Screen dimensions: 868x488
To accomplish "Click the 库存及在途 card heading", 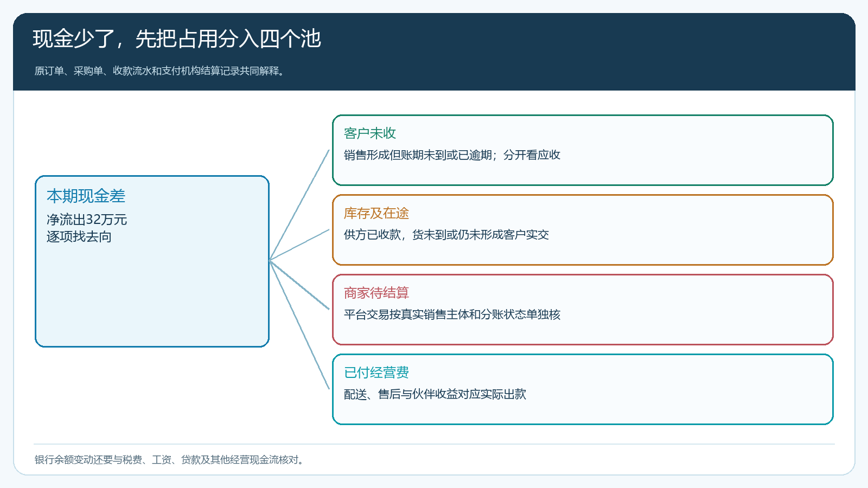I will (x=376, y=213).
